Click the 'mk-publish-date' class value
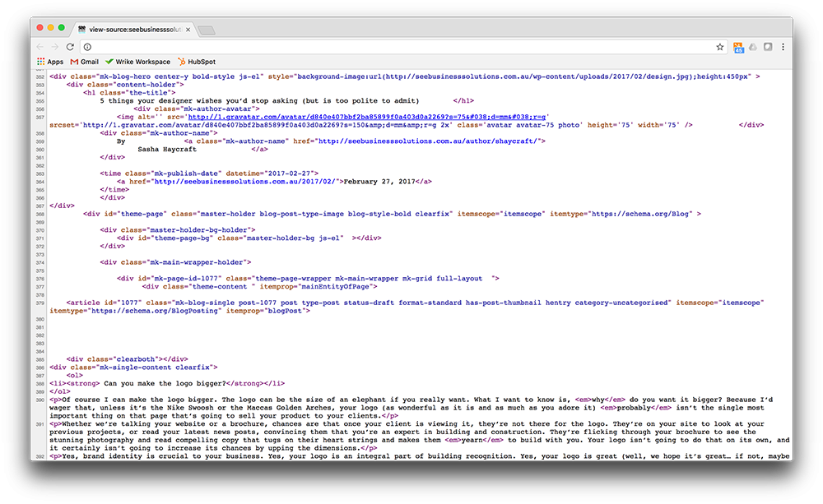This screenshot has width=823, height=504. tap(186, 173)
